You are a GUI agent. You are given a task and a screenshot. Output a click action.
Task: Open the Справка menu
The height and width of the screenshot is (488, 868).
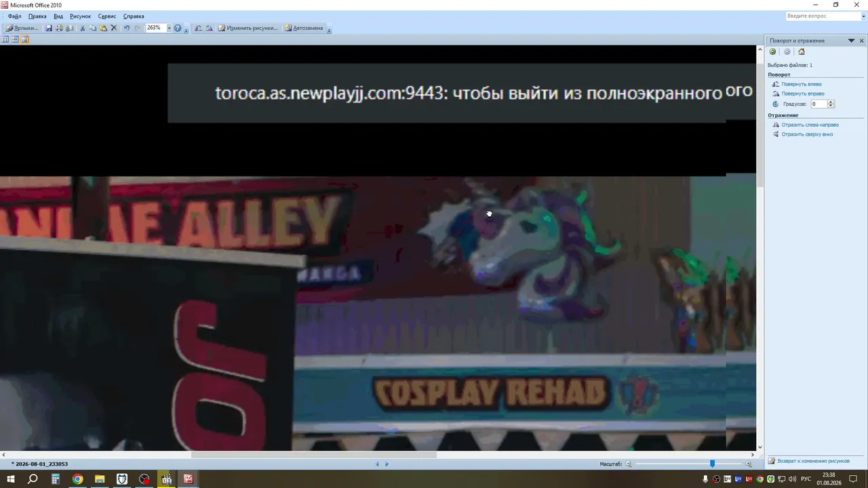coord(134,16)
